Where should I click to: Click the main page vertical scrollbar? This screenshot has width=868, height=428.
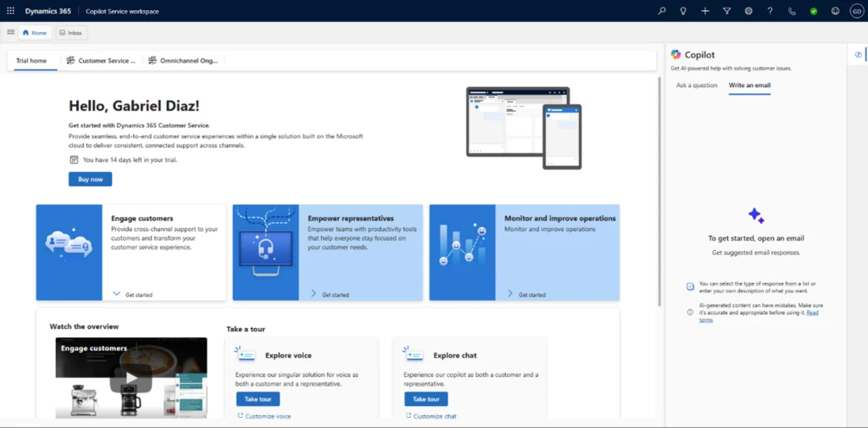tap(659, 191)
